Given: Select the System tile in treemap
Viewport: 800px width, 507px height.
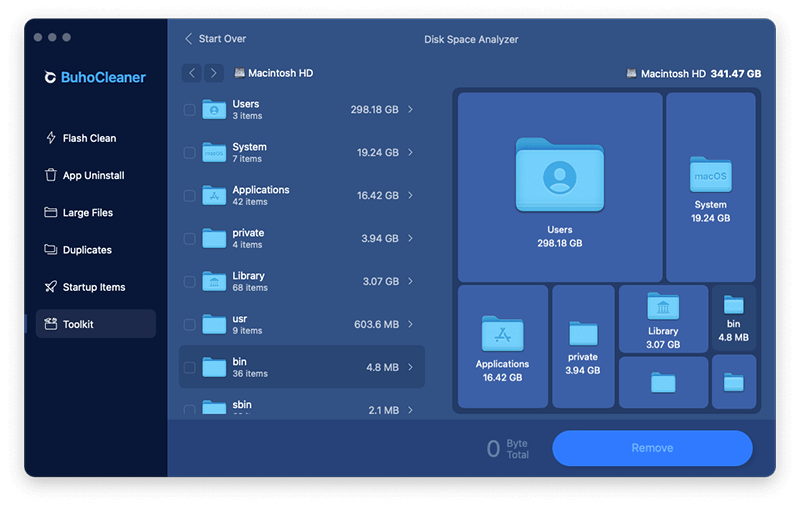Looking at the screenshot, I should 711,187.
